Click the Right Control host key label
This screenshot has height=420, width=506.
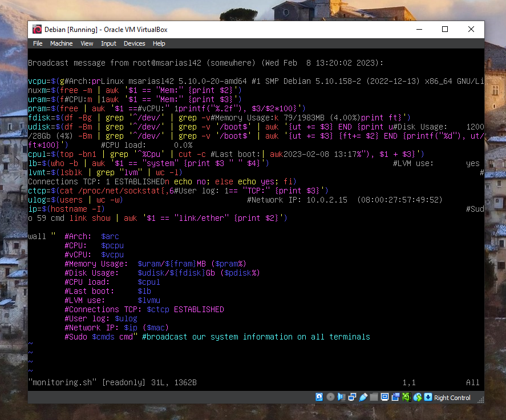(452, 398)
